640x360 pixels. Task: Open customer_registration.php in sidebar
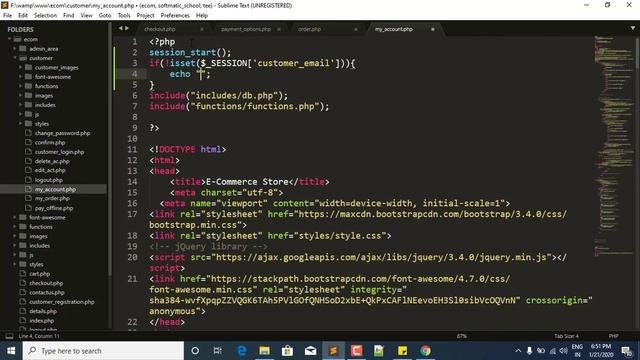[x=62, y=302]
